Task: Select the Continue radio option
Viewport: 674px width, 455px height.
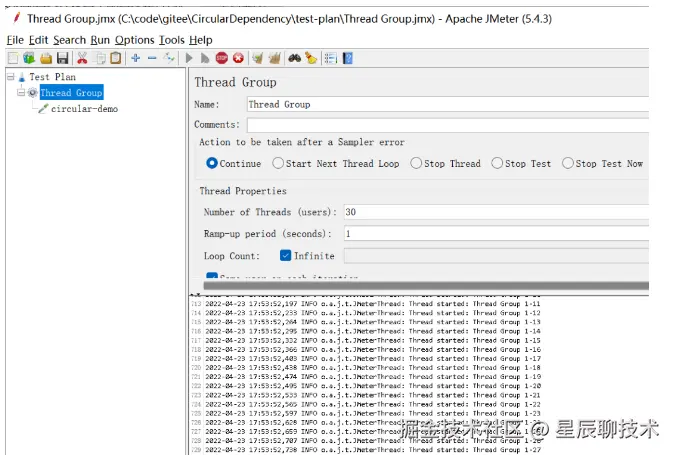Action: (211, 163)
